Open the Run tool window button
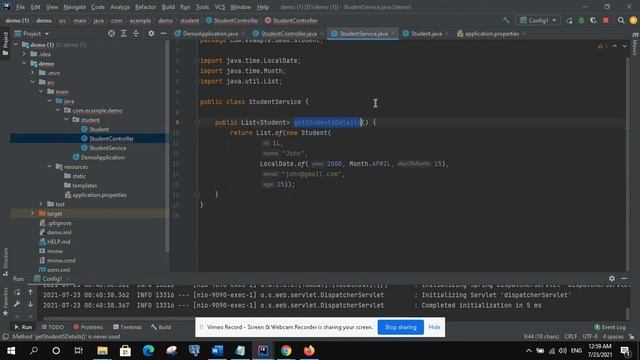The height and width of the screenshot is (360, 640). point(23,327)
